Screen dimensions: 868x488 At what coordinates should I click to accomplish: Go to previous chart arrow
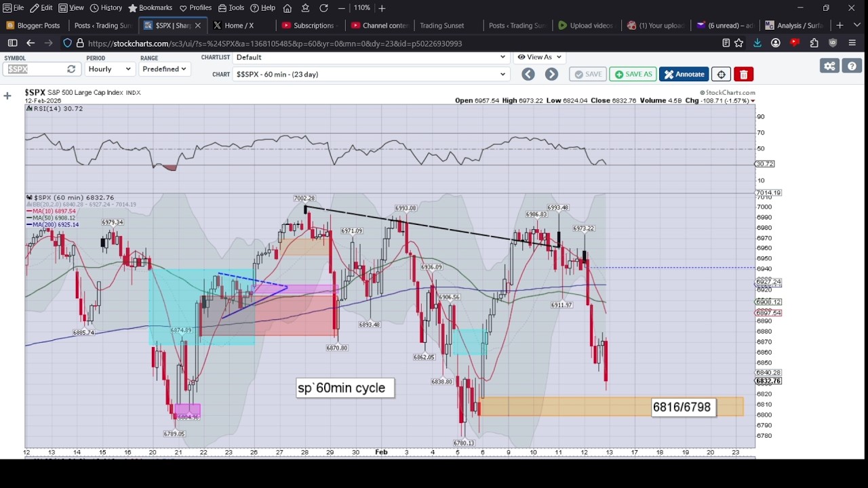[528, 75]
